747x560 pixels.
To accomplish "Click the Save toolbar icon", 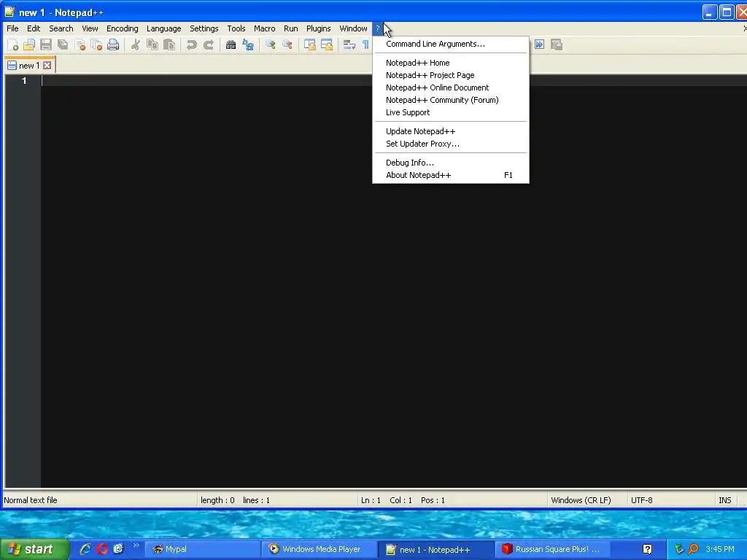I will (x=46, y=44).
